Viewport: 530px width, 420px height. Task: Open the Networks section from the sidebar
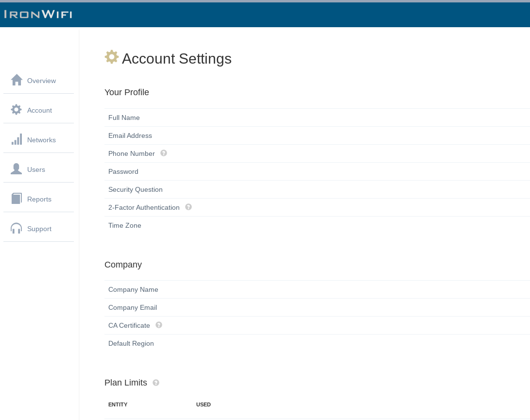click(41, 140)
